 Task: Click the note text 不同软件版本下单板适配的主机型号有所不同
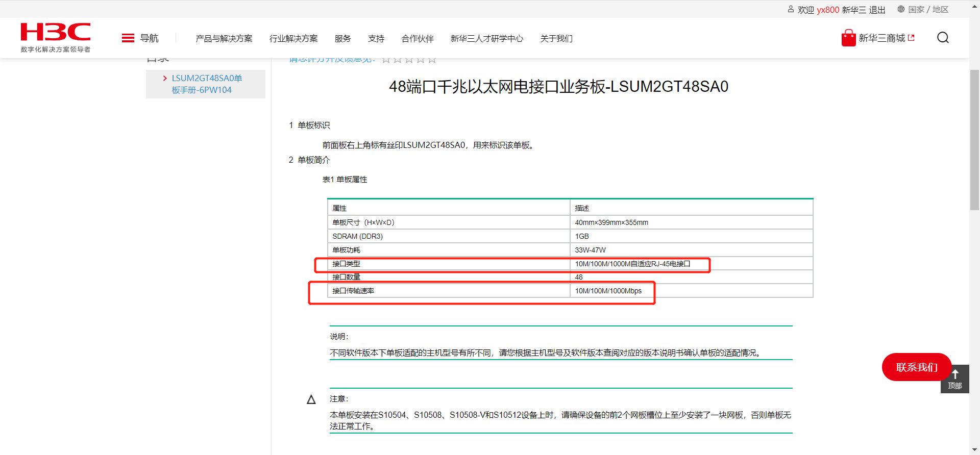(x=410, y=353)
